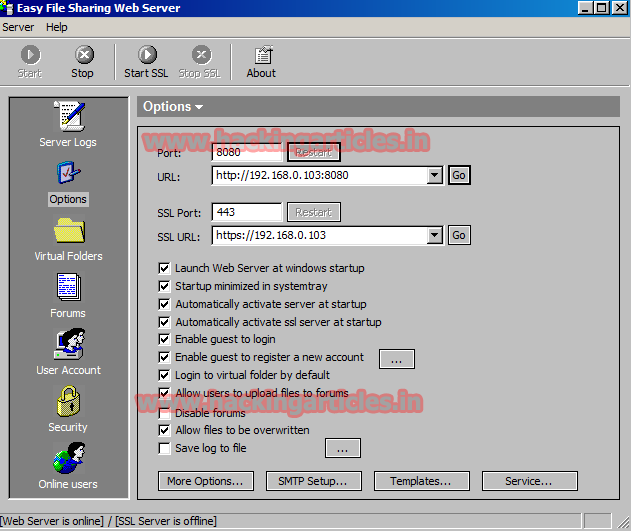Viewport: 631px width, 531px height.
Task: Click ellipsis button beside guest register option
Action: pyautogui.click(x=397, y=359)
